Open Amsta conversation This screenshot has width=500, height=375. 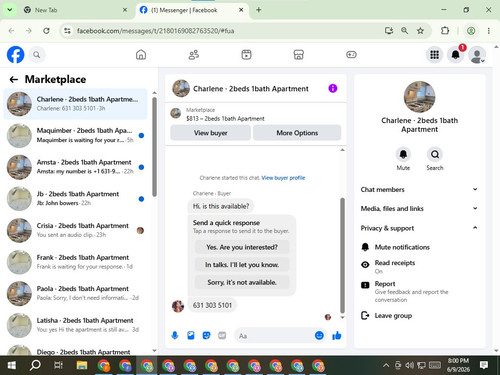coord(75,167)
